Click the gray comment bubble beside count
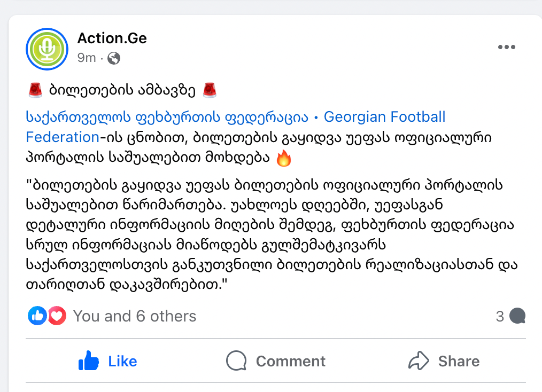542x392 pixels. pyautogui.click(x=517, y=316)
